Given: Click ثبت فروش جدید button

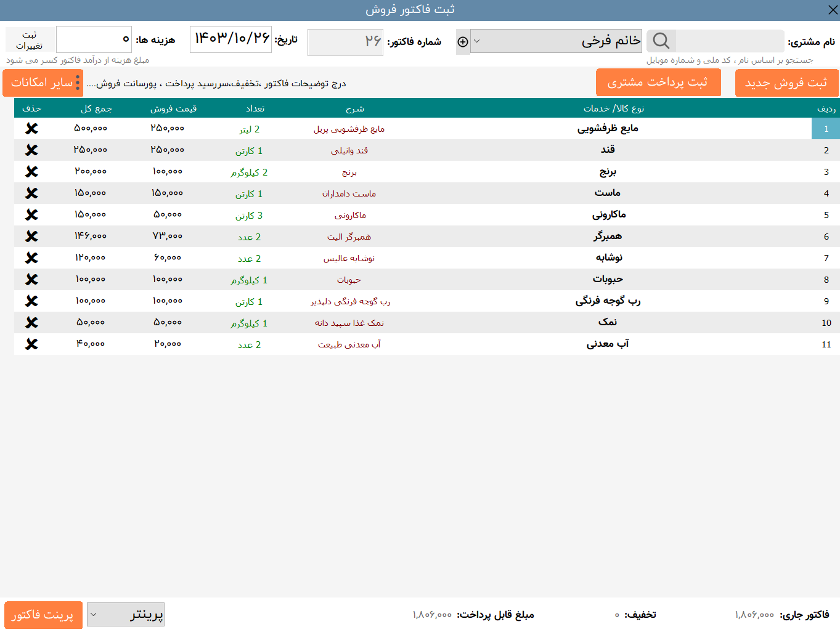Looking at the screenshot, I should click(x=786, y=83).
